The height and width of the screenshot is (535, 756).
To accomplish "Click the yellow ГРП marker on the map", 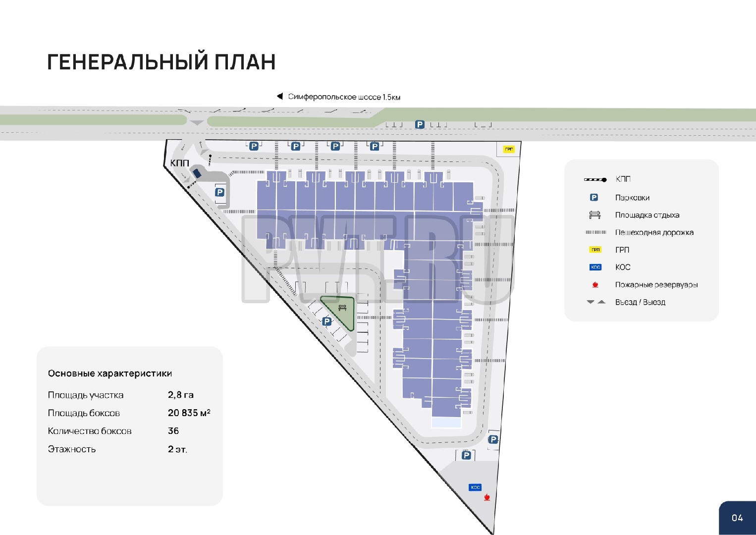I will [x=509, y=149].
